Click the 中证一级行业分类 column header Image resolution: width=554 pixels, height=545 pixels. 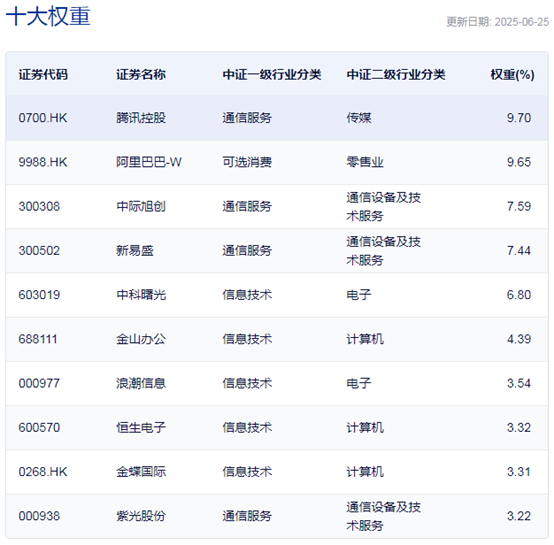(x=272, y=75)
